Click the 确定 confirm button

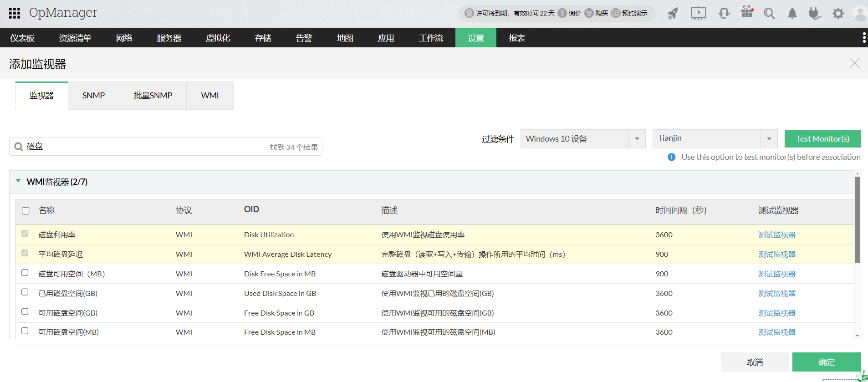[x=827, y=362]
